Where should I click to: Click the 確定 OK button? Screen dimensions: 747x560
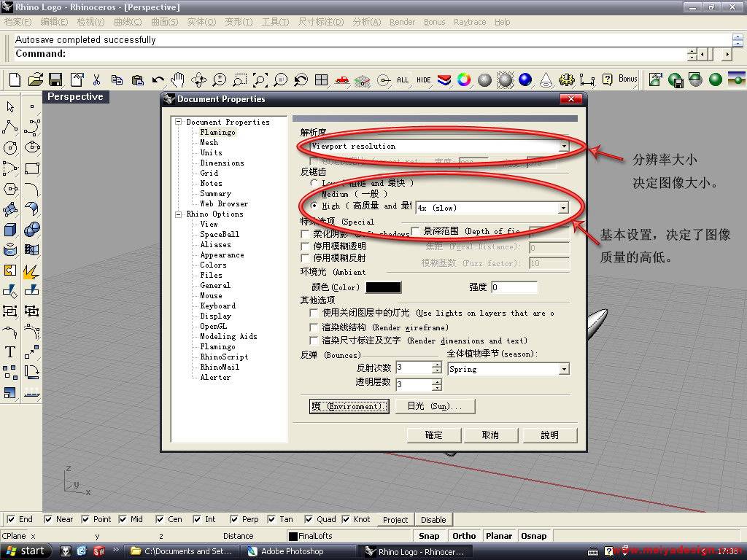(x=433, y=435)
